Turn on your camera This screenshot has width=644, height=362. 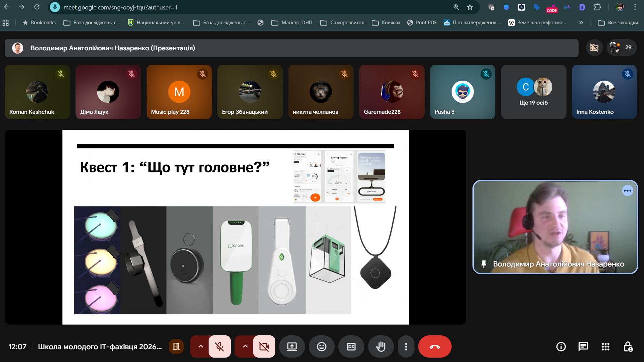pyautogui.click(x=264, y=346)
